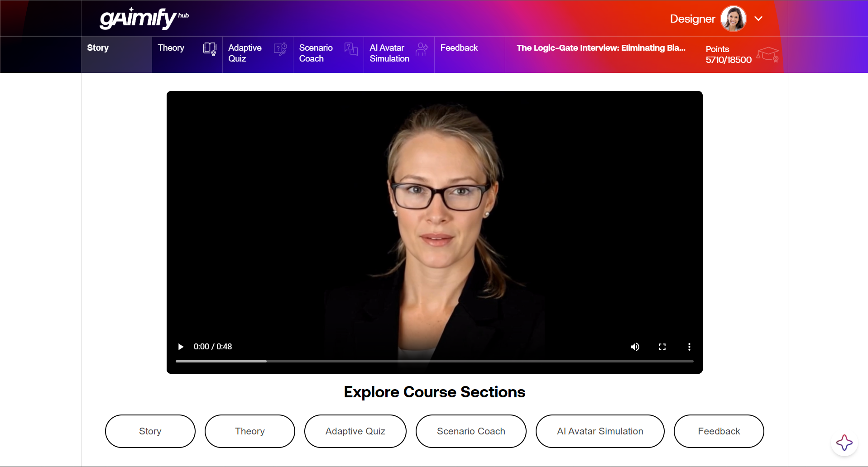
Task: Click the Designer profile avatar picture
Action: coord(733,19)
